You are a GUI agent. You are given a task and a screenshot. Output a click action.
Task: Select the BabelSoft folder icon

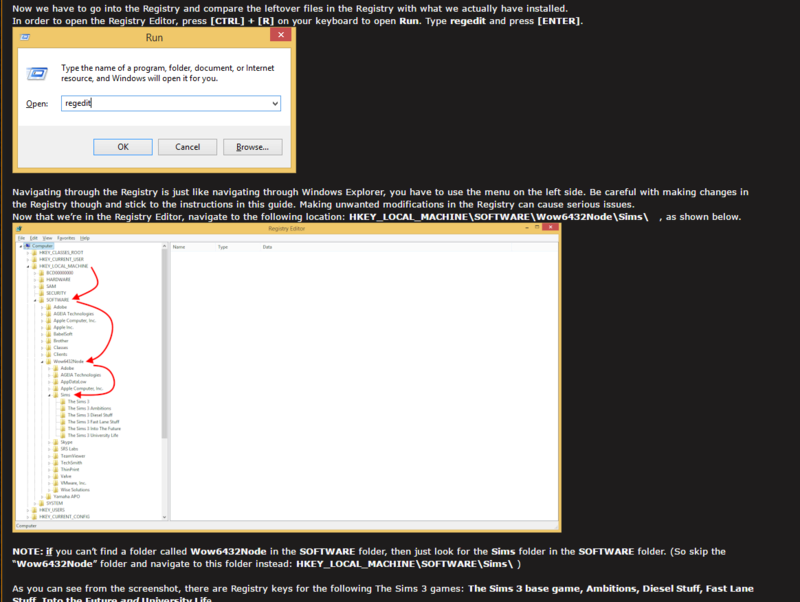[49, 334]
